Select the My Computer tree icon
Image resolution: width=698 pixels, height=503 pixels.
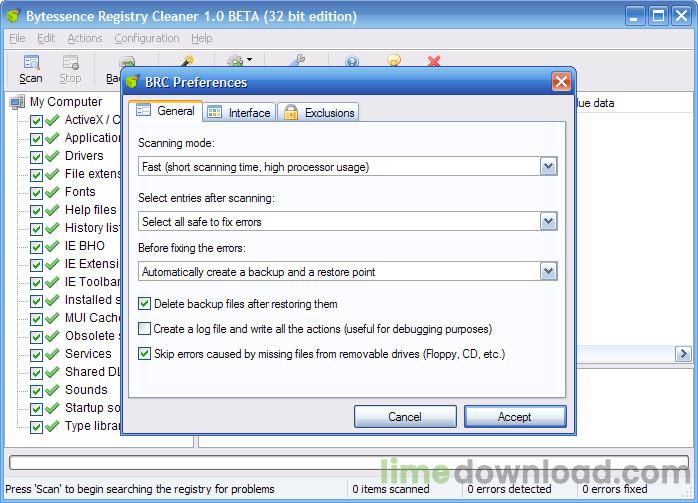tap(17, 102)
